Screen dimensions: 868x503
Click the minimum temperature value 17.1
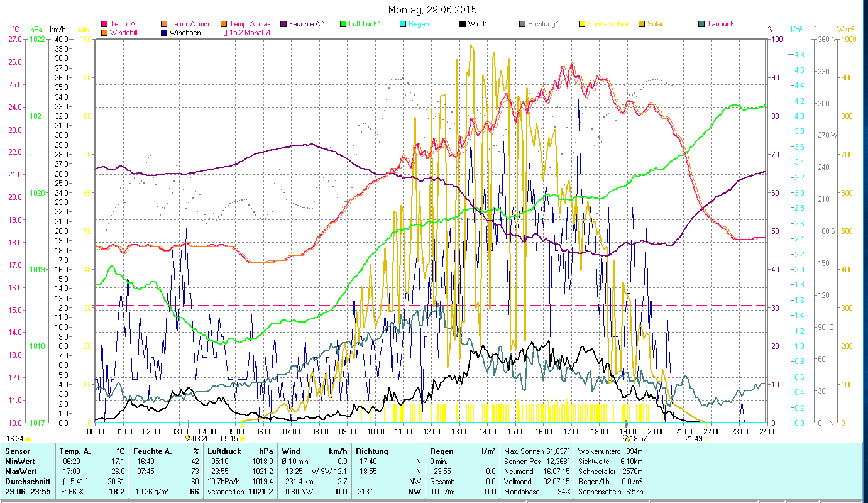click(119, 462)
